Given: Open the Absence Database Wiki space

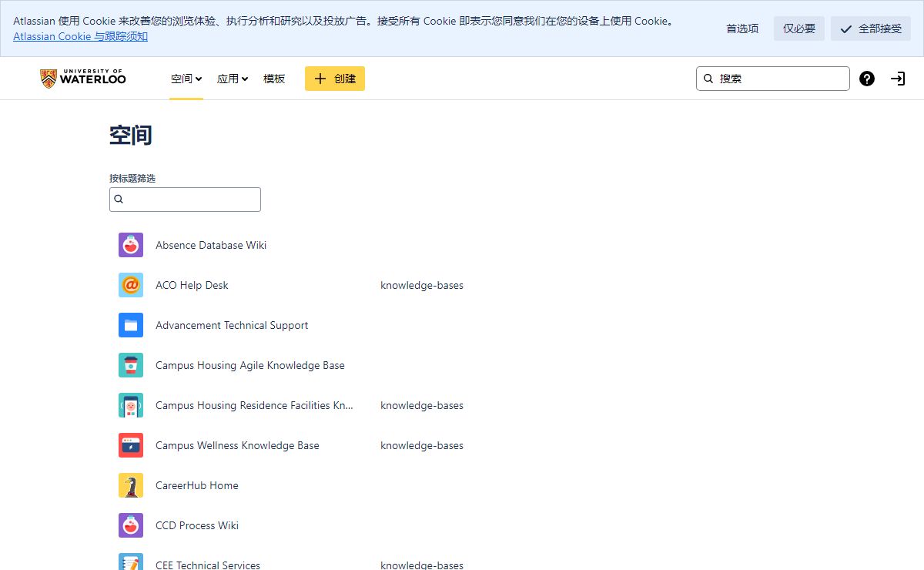Looking at the screenshot, I should (x=211, y=245).
